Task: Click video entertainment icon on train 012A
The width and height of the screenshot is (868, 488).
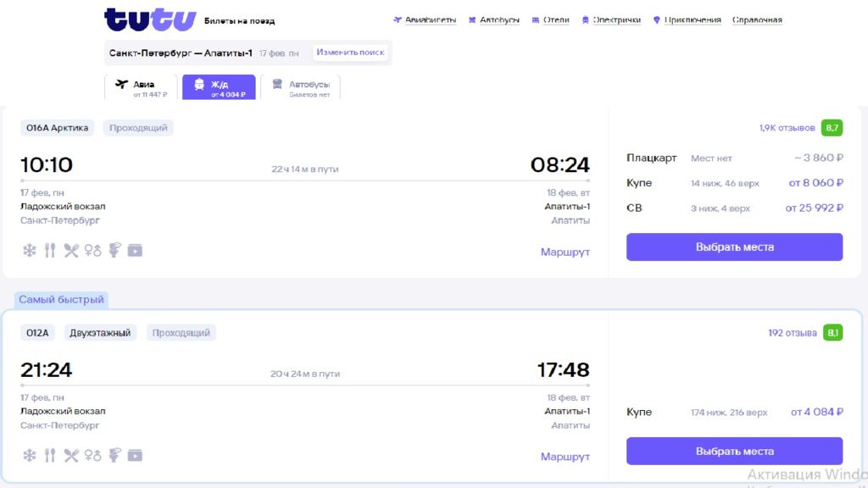Action: tap(135, 456)
